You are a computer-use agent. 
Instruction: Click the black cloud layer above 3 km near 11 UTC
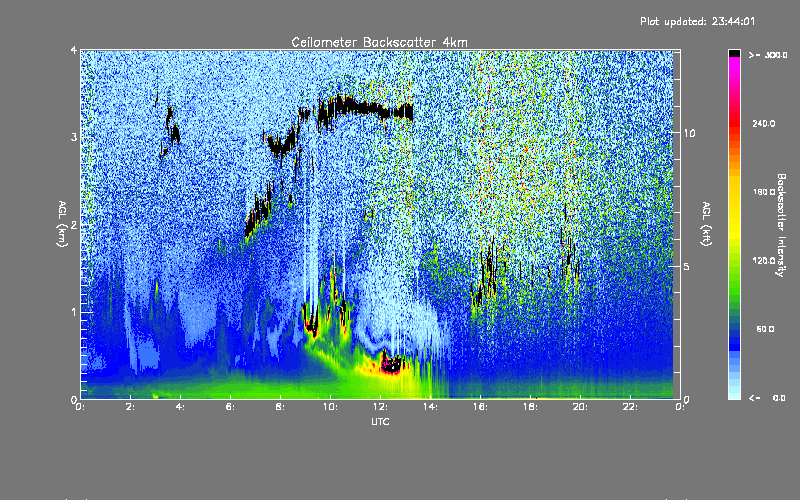coord(365,108)
